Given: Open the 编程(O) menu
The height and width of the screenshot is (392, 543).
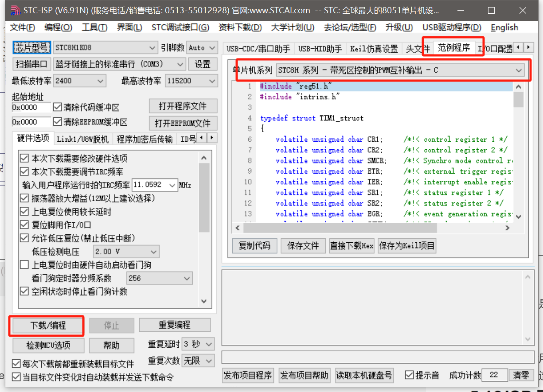Looking at the screenshot, I should point(58,27).
